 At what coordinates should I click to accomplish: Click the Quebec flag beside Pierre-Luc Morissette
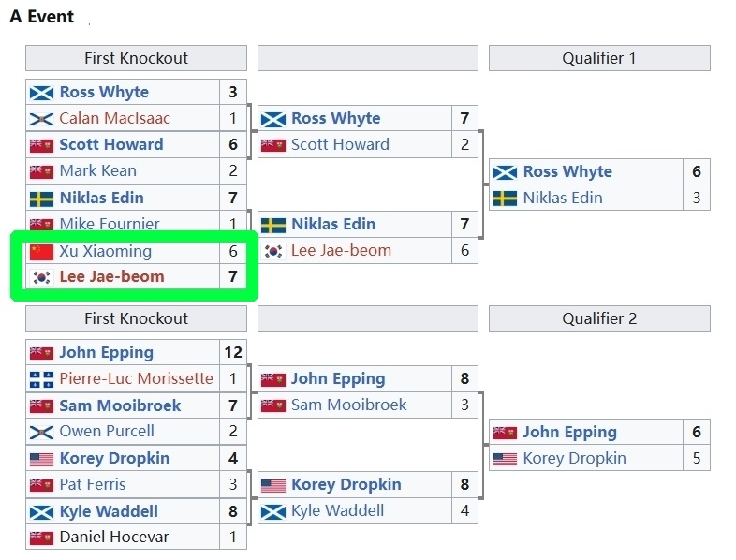point(41,379)
